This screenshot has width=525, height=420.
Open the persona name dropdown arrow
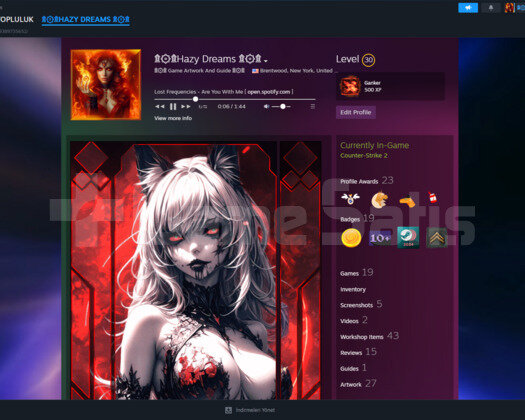tap(266, 61)
